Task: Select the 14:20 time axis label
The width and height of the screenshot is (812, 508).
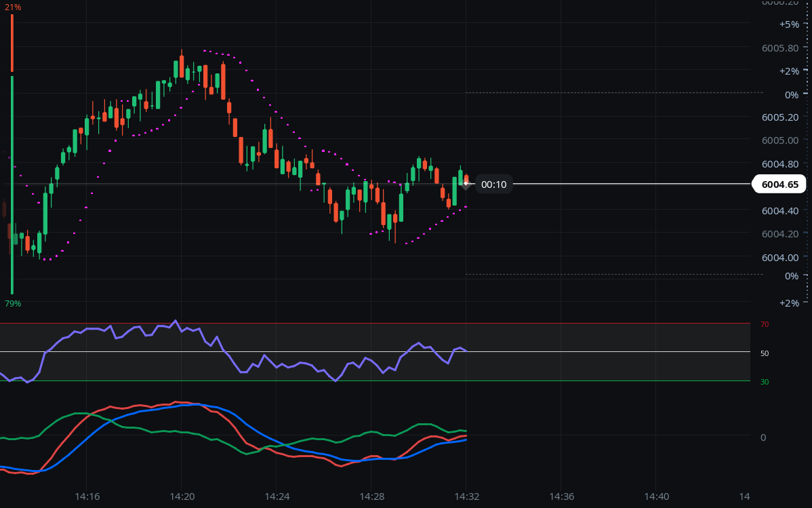Action: (182, 496)
